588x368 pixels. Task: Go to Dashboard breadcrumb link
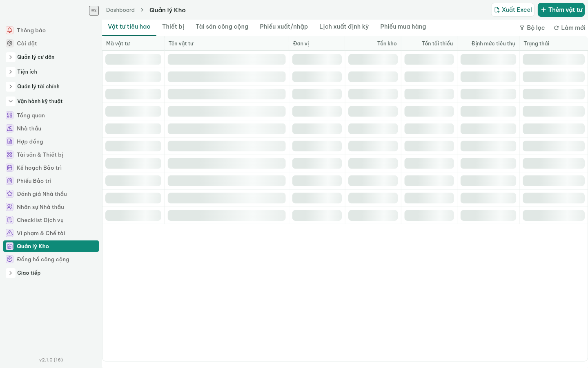coord(120,10)
